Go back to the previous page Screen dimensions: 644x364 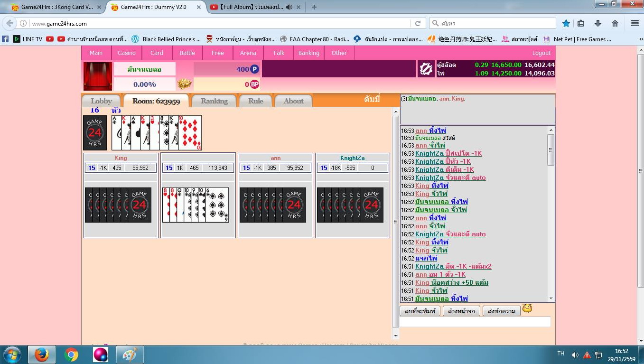pyautogui.click(x=9, y=23)
